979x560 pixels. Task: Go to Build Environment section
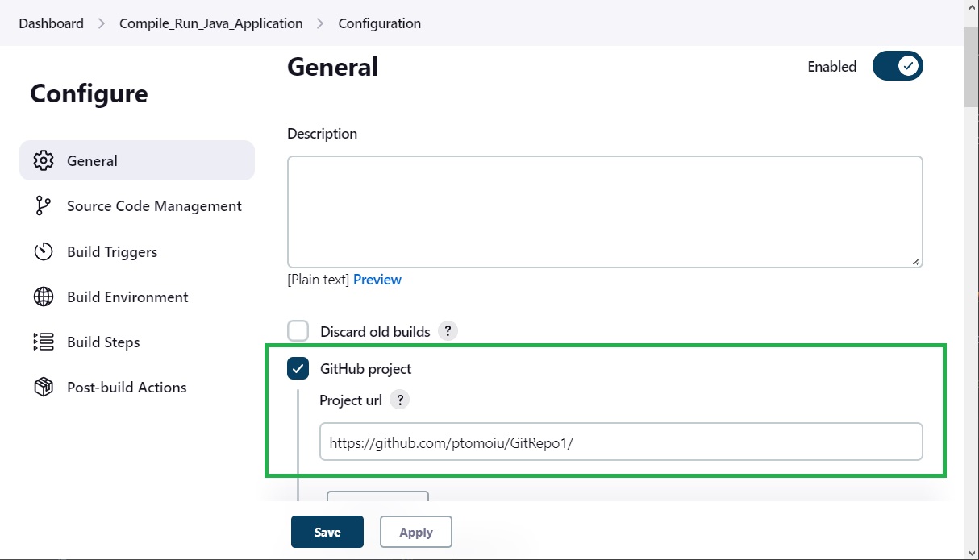tap(137, 297)
